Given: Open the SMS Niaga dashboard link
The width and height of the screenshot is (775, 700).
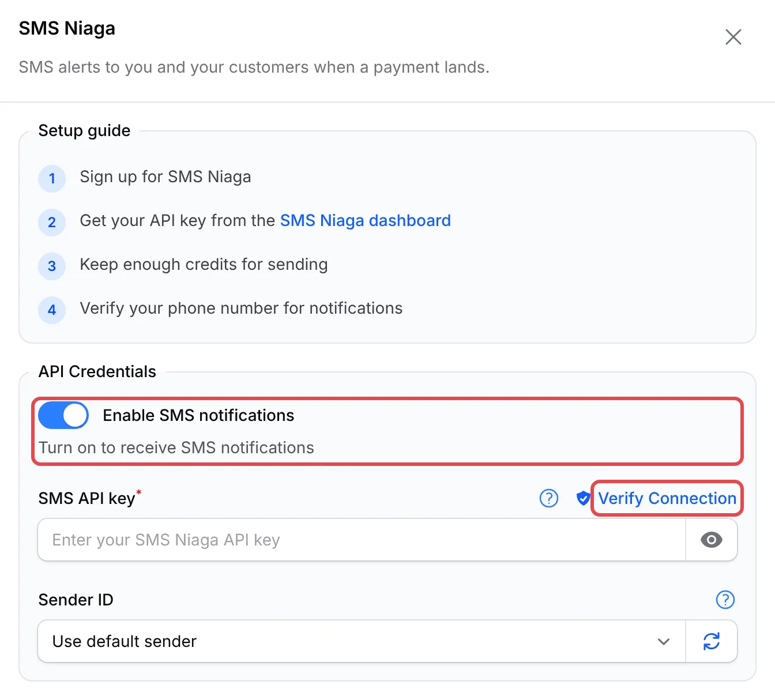Looking at the screenshot, I should [x=366, y=220].
